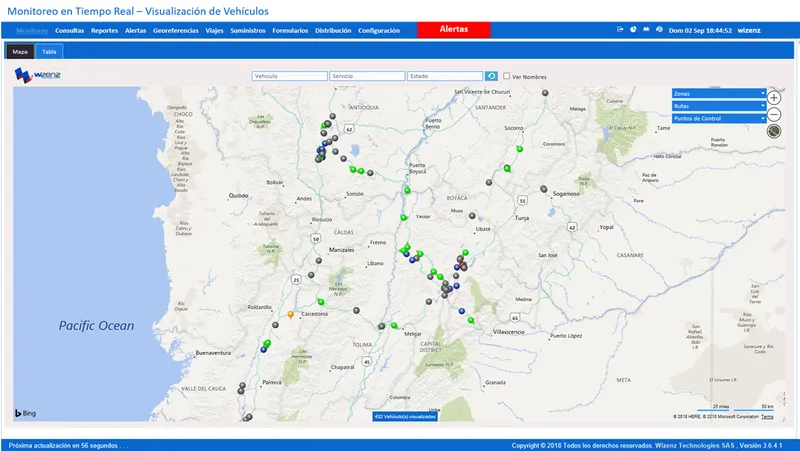
Task: Enable the Ver Nombres checkbox
Action: pyautogui.click(x=507, y=76)
